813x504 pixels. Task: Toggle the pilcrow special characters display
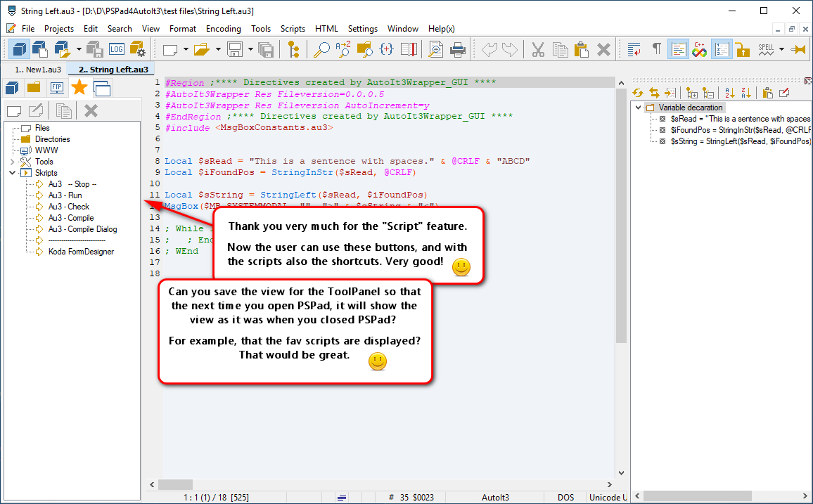(656, 49)
